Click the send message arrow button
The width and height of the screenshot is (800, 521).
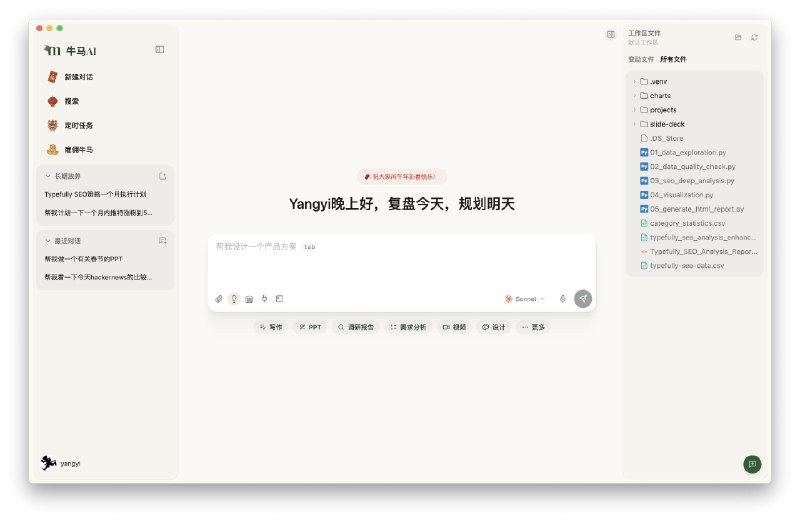(x=583, y=299)
